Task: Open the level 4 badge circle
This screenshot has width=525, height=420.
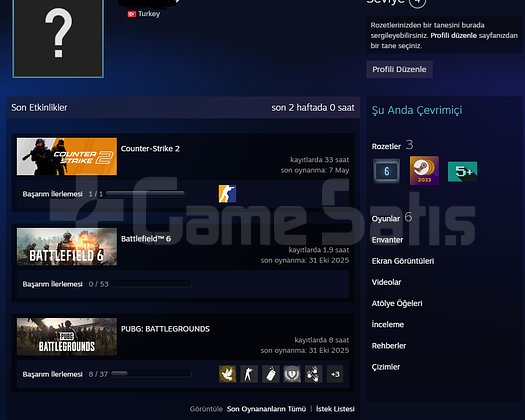Action: (x=418, y=3)
